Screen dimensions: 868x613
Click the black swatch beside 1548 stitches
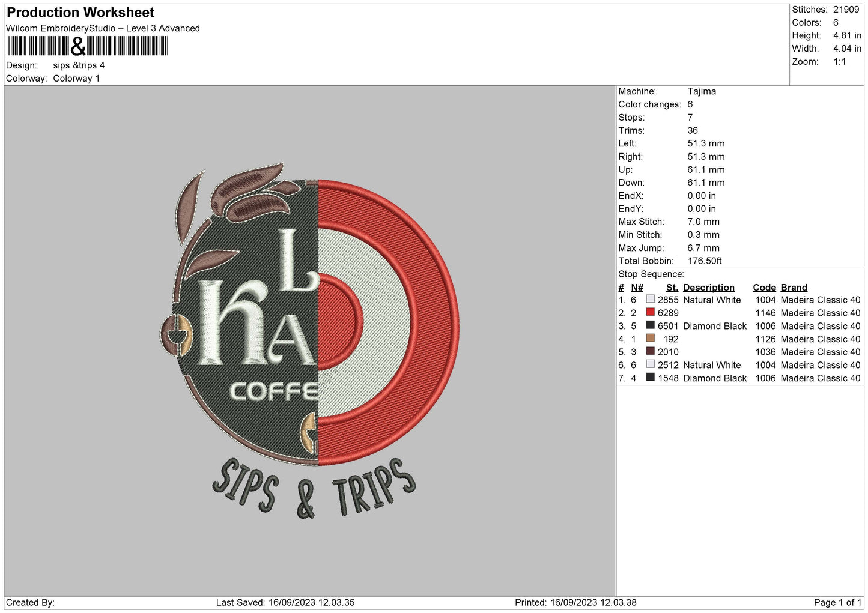pos(650,378)
